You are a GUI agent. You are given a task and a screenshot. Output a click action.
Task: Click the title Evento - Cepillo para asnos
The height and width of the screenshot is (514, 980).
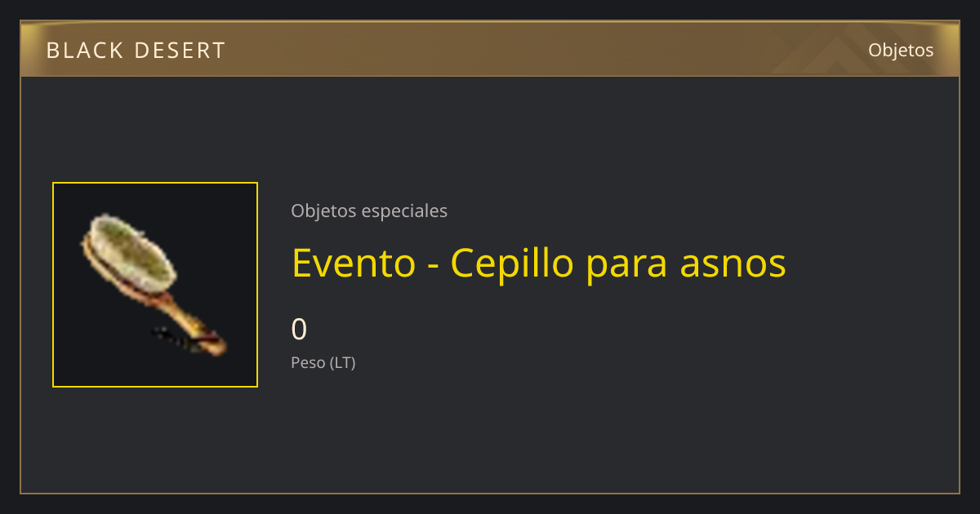click(539, 264)
